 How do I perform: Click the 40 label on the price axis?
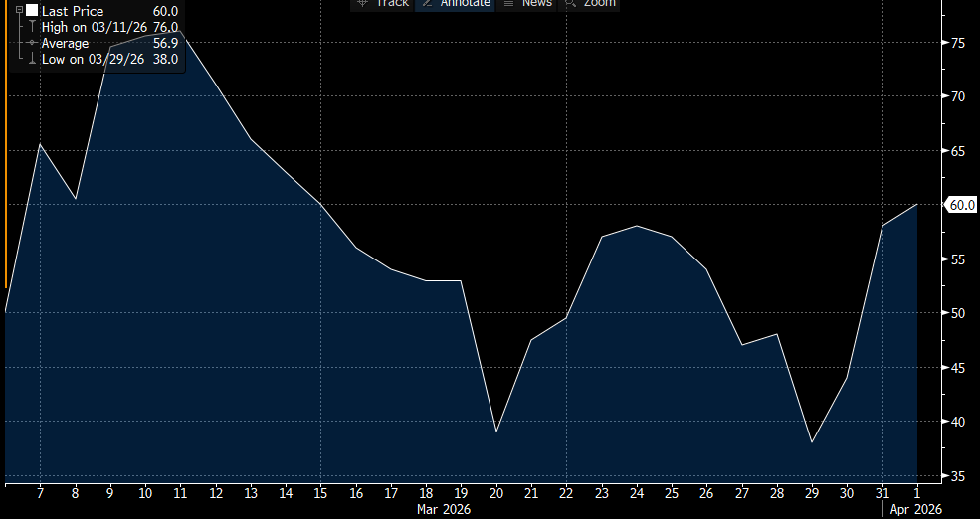(x=958, y=422)
